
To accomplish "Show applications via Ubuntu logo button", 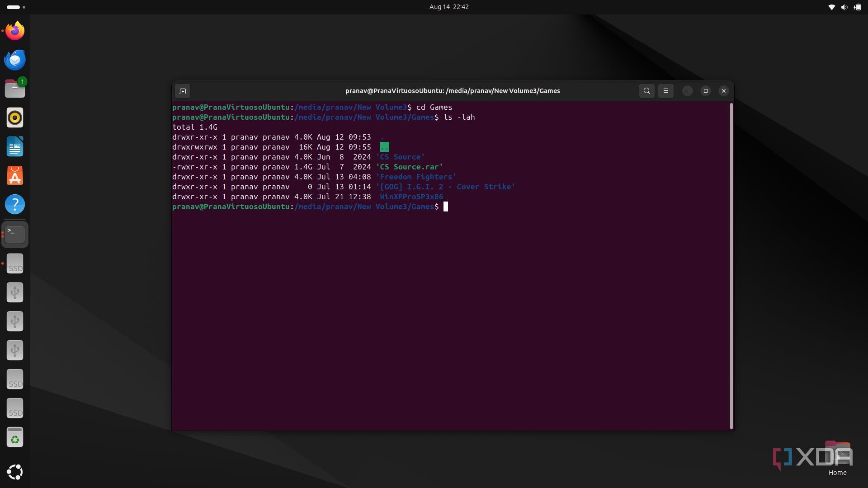I will tap(15, 472).
